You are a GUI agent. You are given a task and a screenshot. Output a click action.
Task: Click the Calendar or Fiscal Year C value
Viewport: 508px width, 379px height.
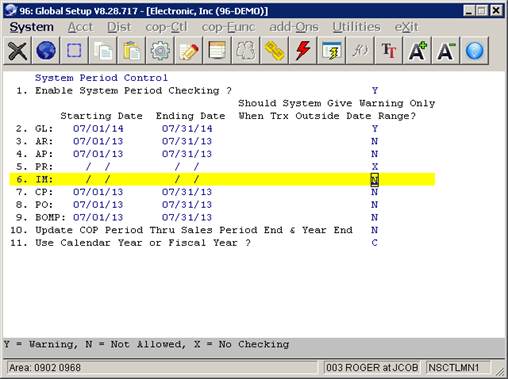coord(375,243)
